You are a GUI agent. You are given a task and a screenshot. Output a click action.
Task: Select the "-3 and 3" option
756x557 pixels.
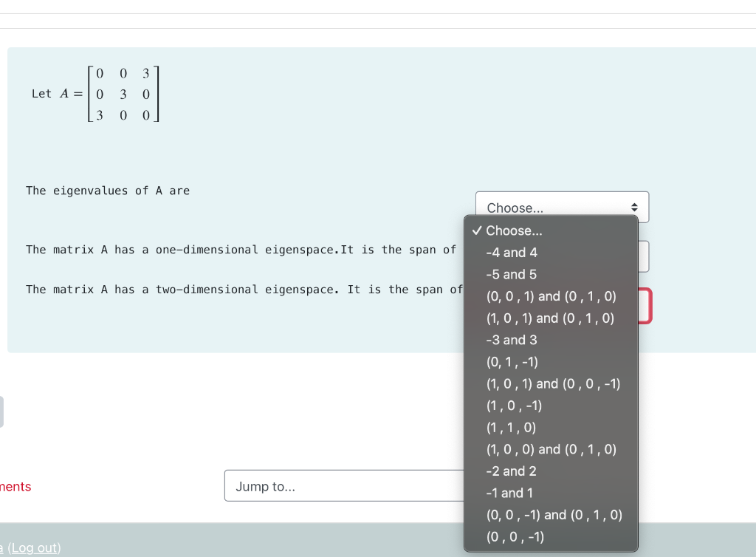coord(512,340)
